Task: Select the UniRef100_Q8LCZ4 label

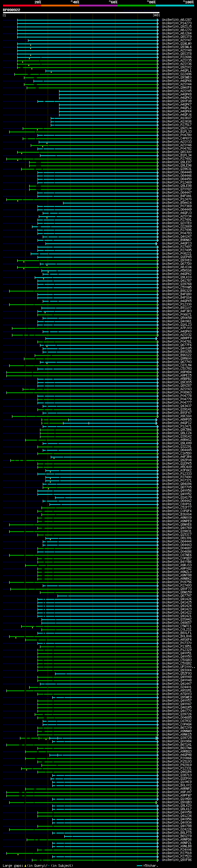Action: click(177, 433)
